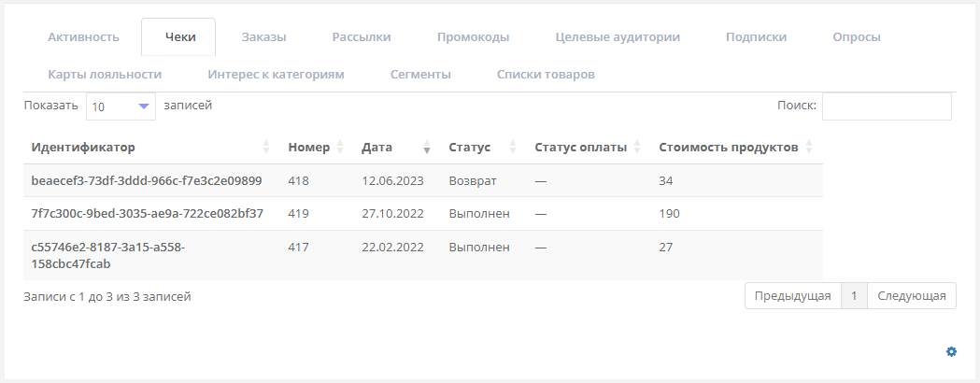Open the Подписки tab

[756, 36]
